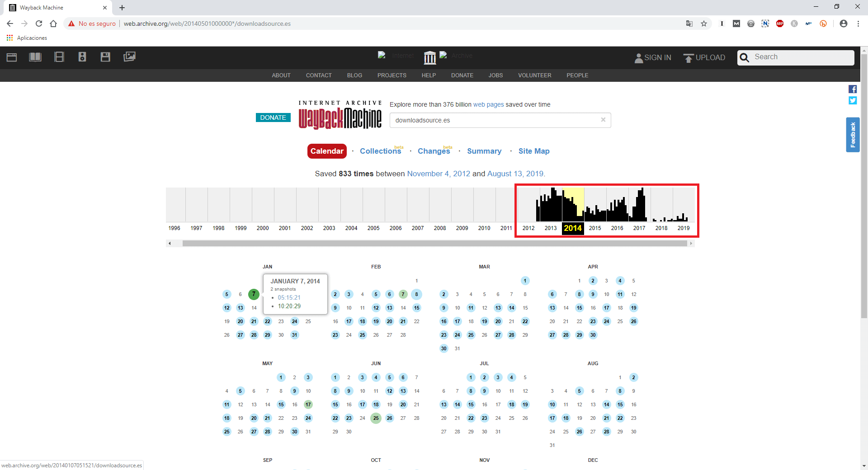Viewport: 868px width, 470px height.
Task: Go to browser Home icon
Action: tap(53, 23)
